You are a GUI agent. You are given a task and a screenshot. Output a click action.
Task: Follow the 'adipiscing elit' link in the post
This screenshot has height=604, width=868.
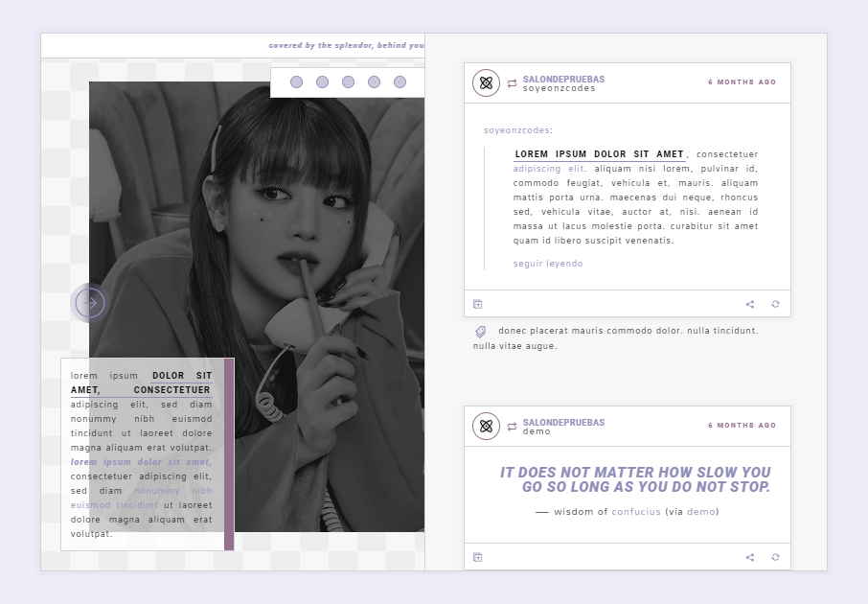click(x=548, y=169)
